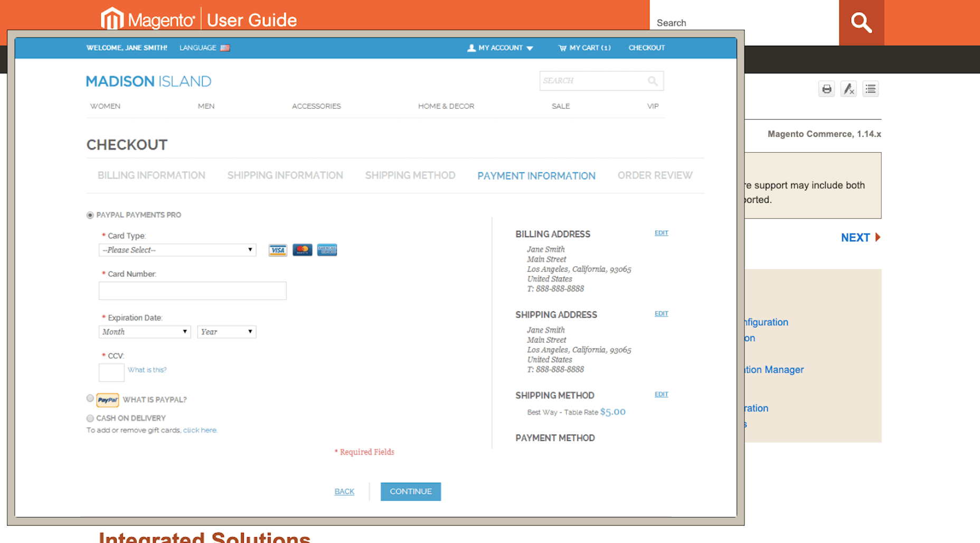The width and height of the screenshot is (980, 543).
Task: Click the print page icon
Action: point(827,89)
